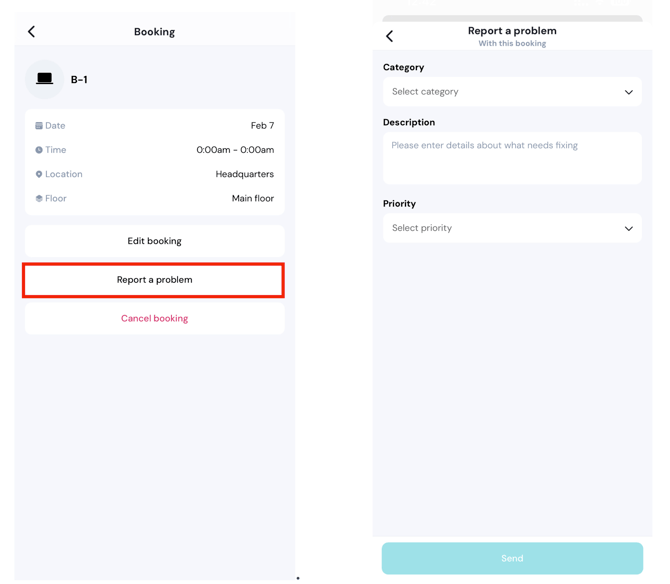The image size is (670, 584).
Task: Tap the red Cancel booking link
Action: click(154, 319)
